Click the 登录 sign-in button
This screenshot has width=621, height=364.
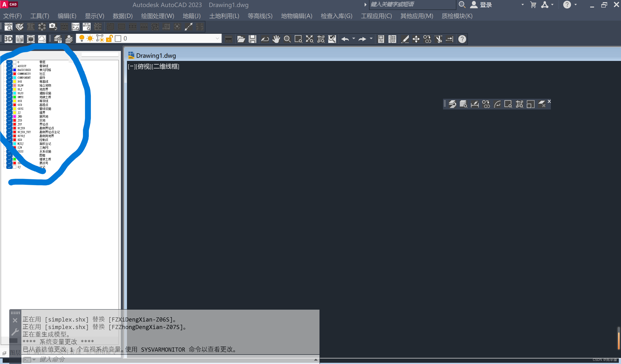486,5
